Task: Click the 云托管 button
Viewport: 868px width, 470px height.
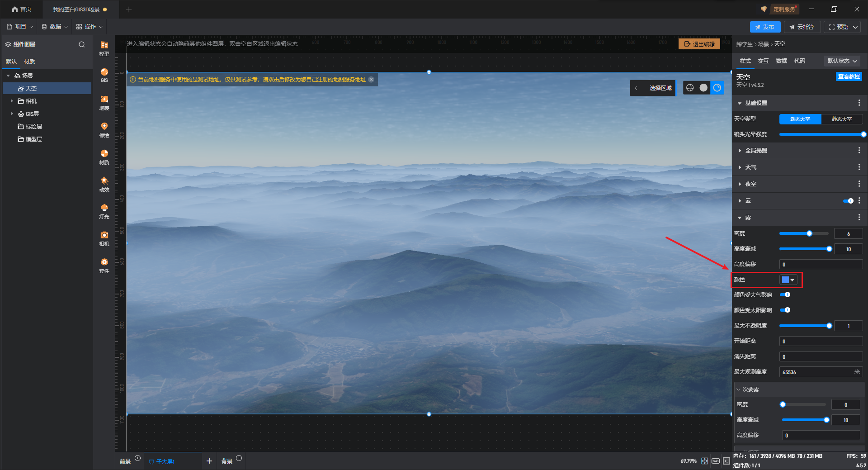Action: pos(802,27)
